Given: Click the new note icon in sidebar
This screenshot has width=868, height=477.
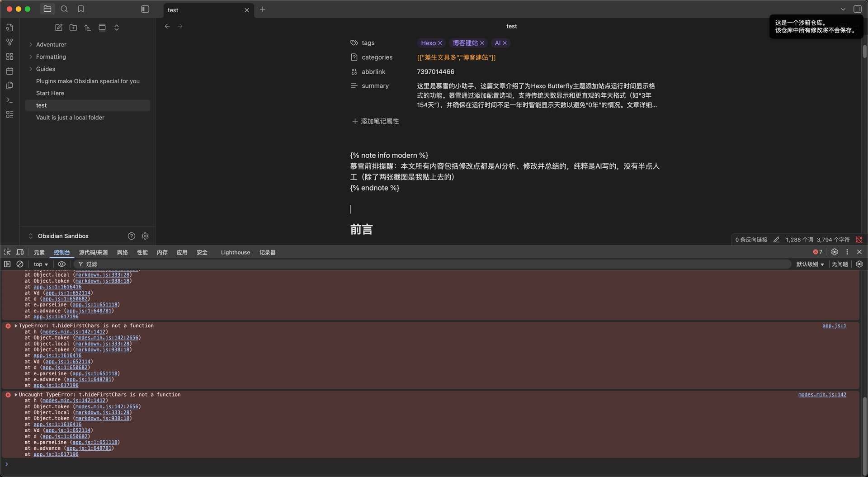Looking at the screenshot, I should (x=59, y=28).
